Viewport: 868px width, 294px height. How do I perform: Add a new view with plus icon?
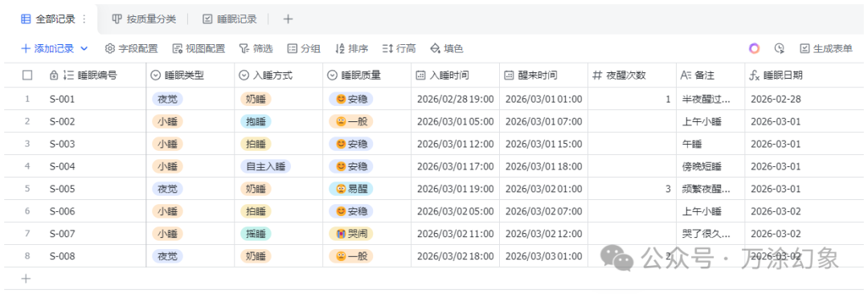point(287,18)
